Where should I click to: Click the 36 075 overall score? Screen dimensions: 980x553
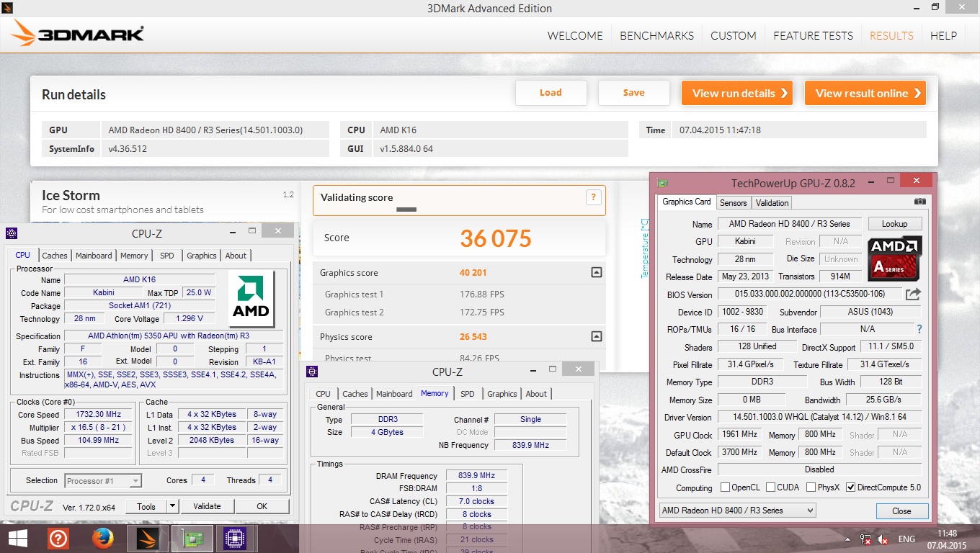click(496, 238)
